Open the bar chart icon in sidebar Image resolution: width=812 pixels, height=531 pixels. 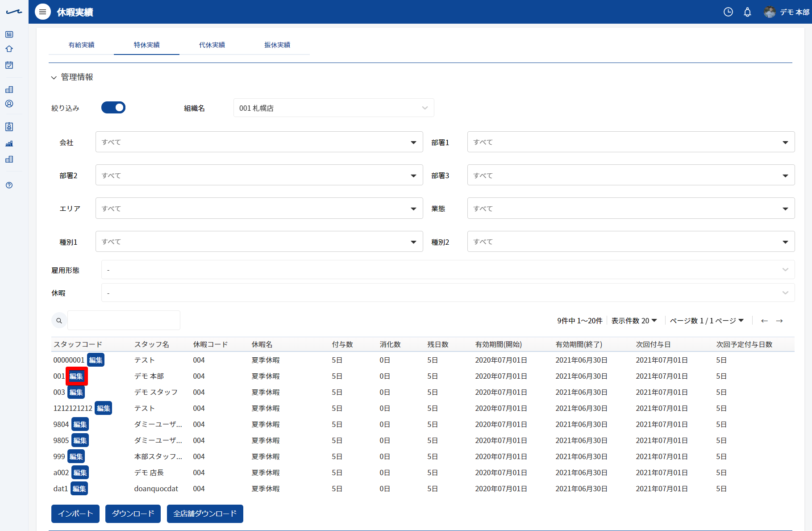[x=9, y=143]
